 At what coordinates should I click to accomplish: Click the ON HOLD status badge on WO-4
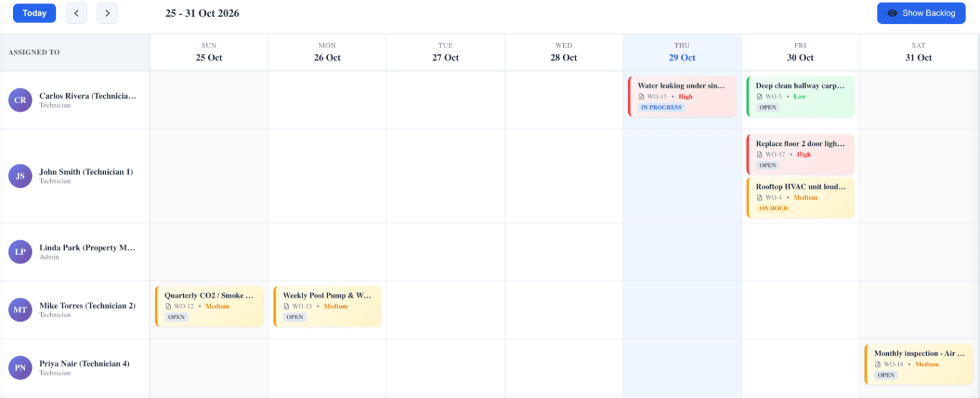773,208
